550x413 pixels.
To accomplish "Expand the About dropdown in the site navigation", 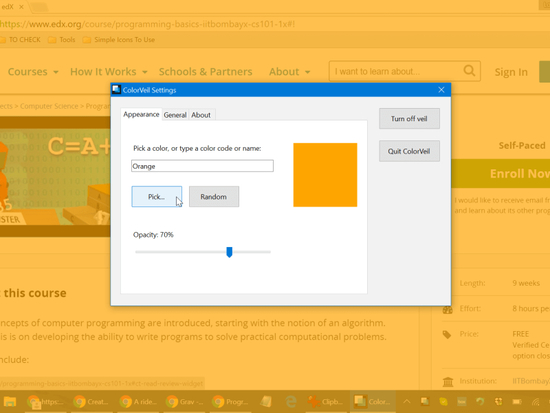I will [x=290, y=72].
